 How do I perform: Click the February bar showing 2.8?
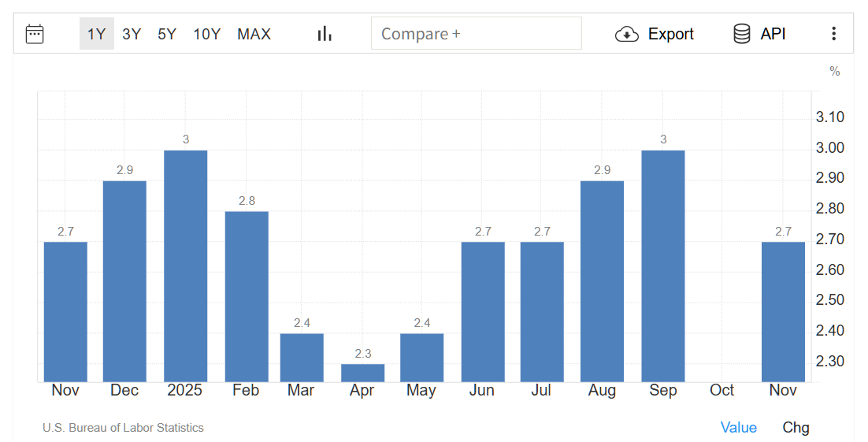(247, 296)
